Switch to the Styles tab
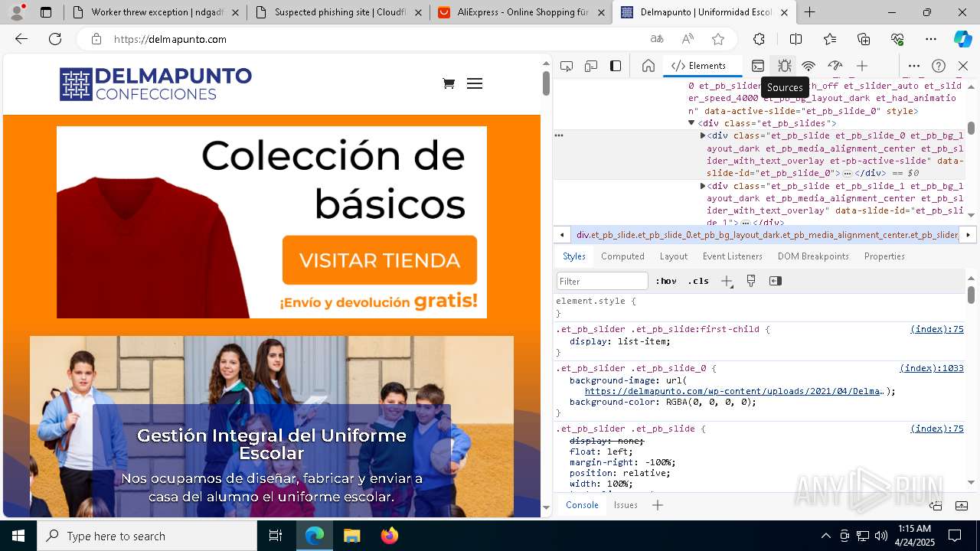This screenshot has height=551, width=980. (x=574, y=256)
